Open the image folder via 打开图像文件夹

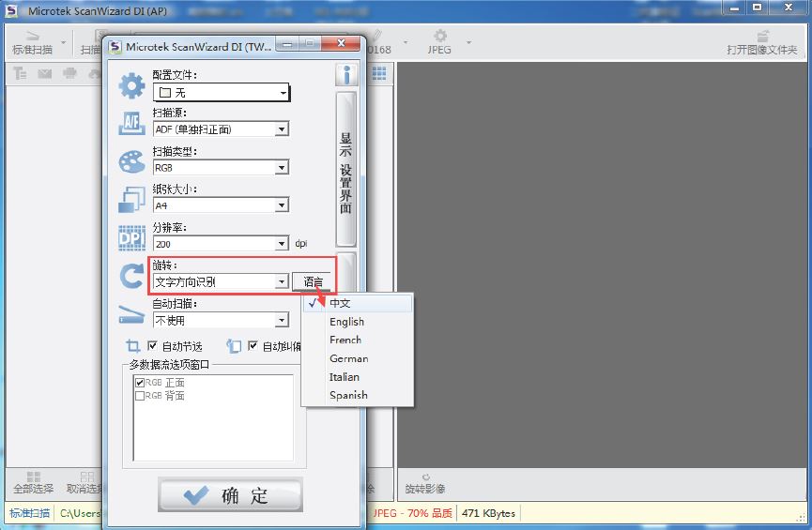point(761,42)
